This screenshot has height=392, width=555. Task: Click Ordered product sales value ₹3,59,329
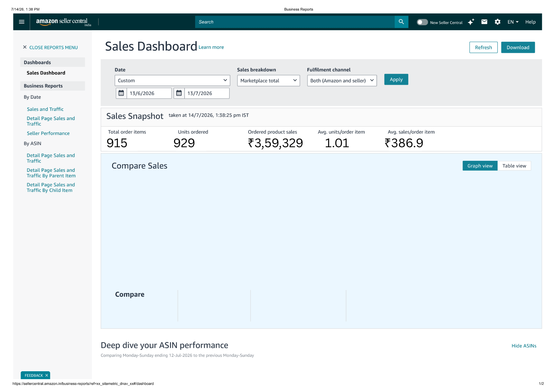click(275, 143)
